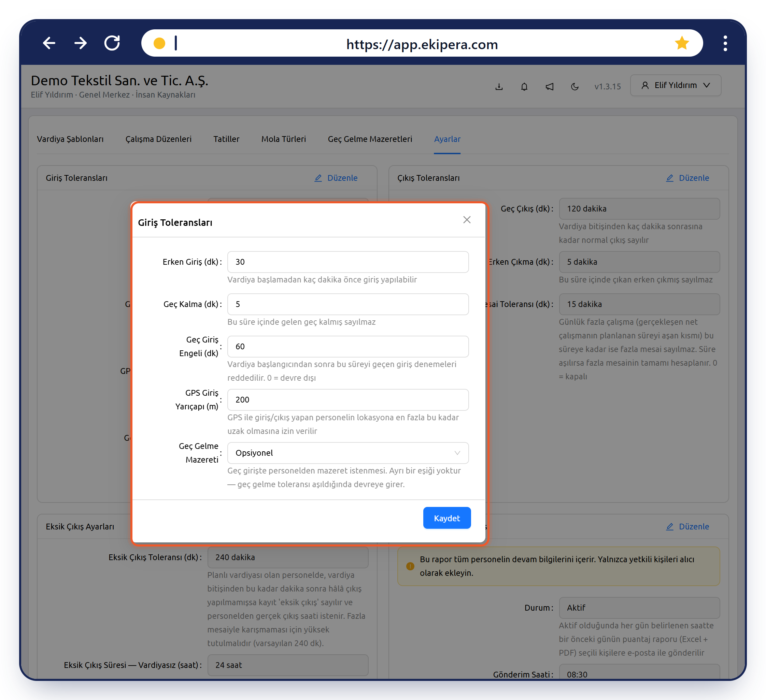Click the 15 dakika tolerance field
Viewport: 766px width, 700px height.
(639, 304)
